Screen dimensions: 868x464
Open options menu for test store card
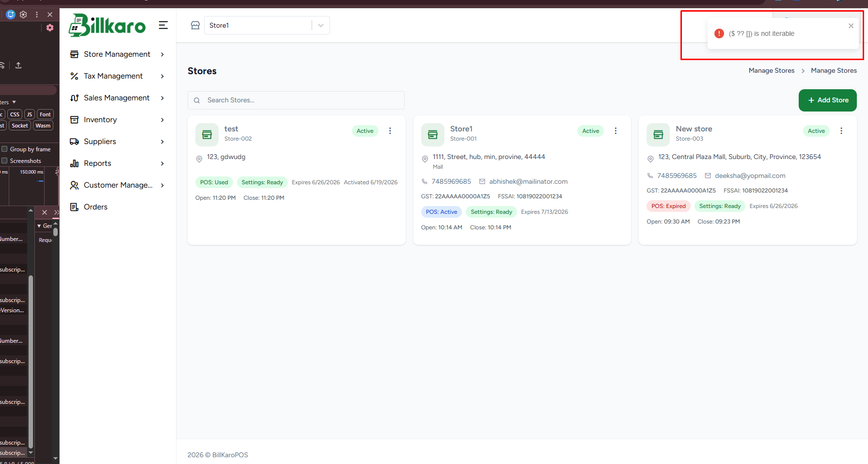point(390,131)
